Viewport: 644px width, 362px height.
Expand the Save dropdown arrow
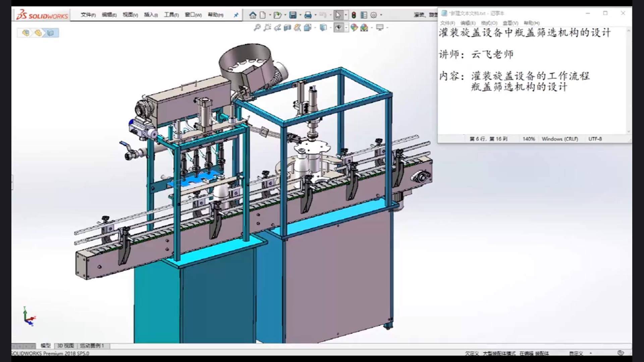click(300, 15)
